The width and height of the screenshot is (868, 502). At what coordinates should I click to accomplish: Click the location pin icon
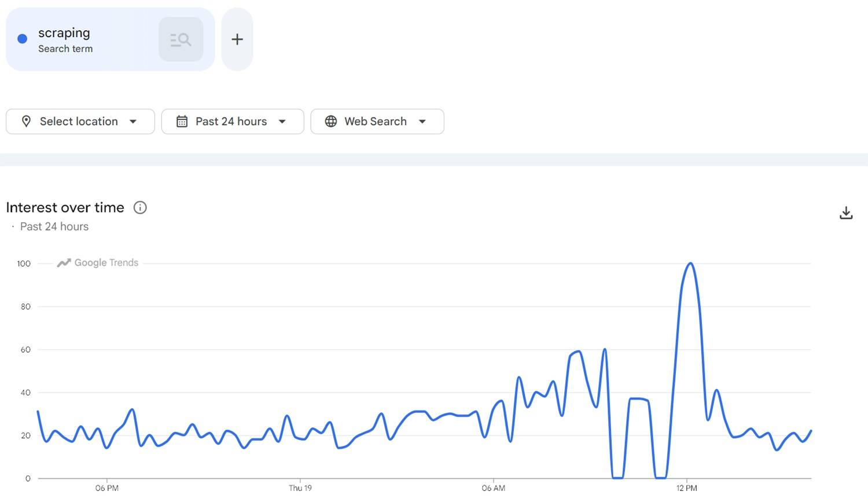(27, 121)
